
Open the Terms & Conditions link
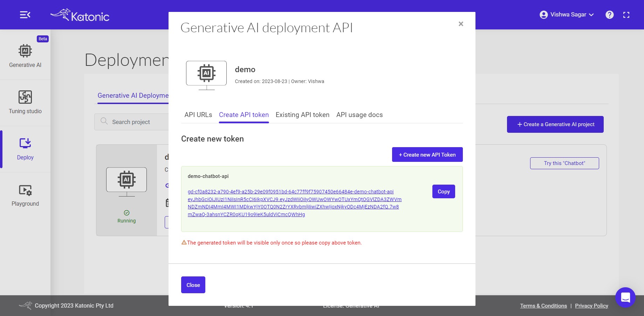point(543,306)
